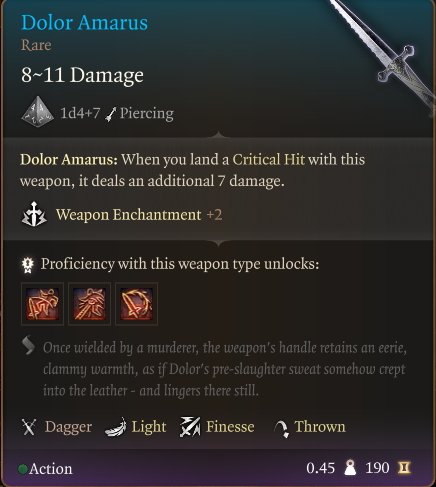Click the proficiency medal icon

[x=28, y=265]
